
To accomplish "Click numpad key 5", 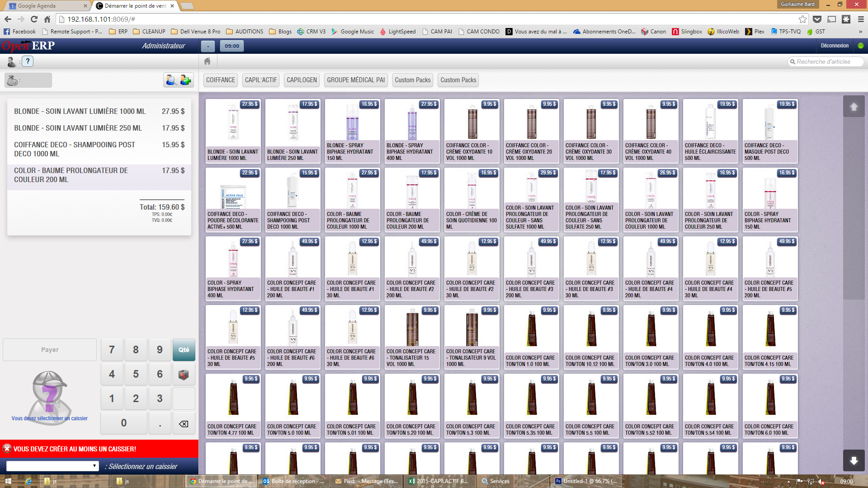I will (x=136, y=374).
